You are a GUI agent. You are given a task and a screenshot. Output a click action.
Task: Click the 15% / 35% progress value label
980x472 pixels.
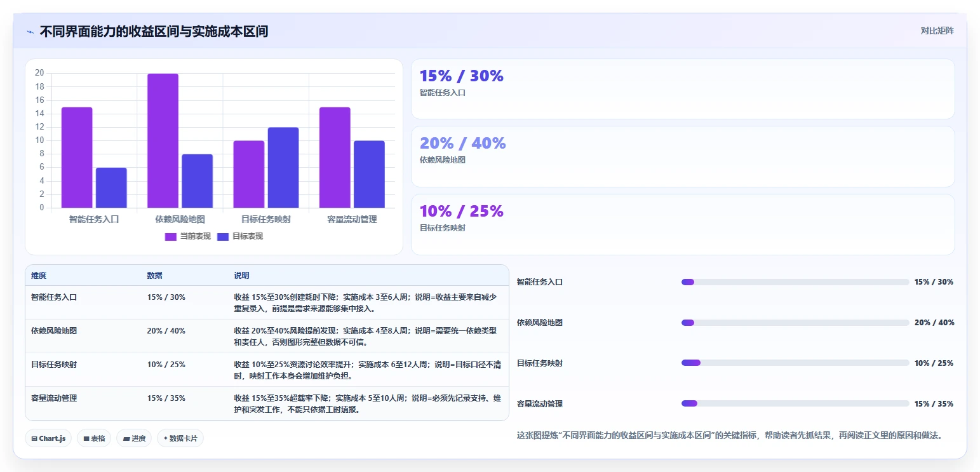click(934, 404)
